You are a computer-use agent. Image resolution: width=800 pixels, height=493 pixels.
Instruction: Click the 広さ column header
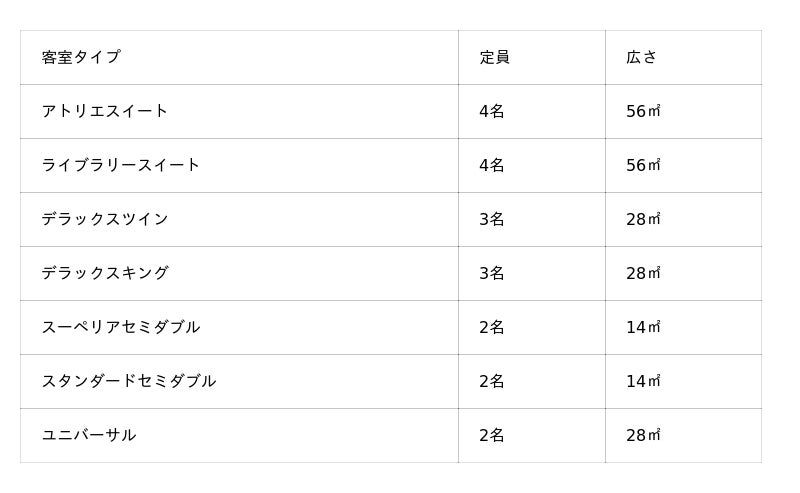coord(642,57)
